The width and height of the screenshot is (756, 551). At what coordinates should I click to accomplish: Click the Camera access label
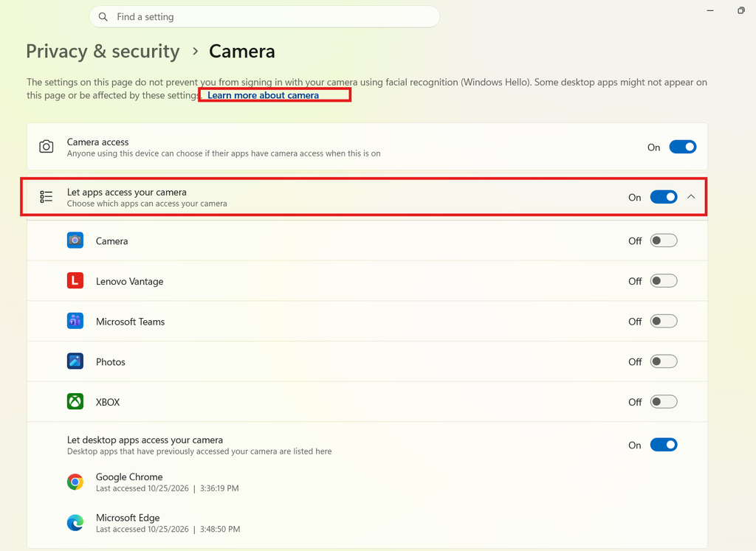pyautogui.click(x=98, y=142)
